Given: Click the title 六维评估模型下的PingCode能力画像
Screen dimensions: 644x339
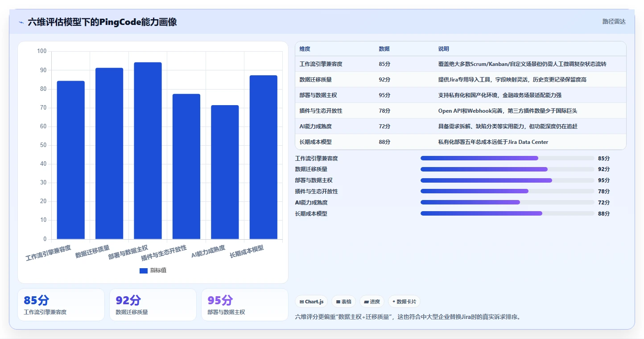Looking at the screenshot, I should click(x=102, y=22).
